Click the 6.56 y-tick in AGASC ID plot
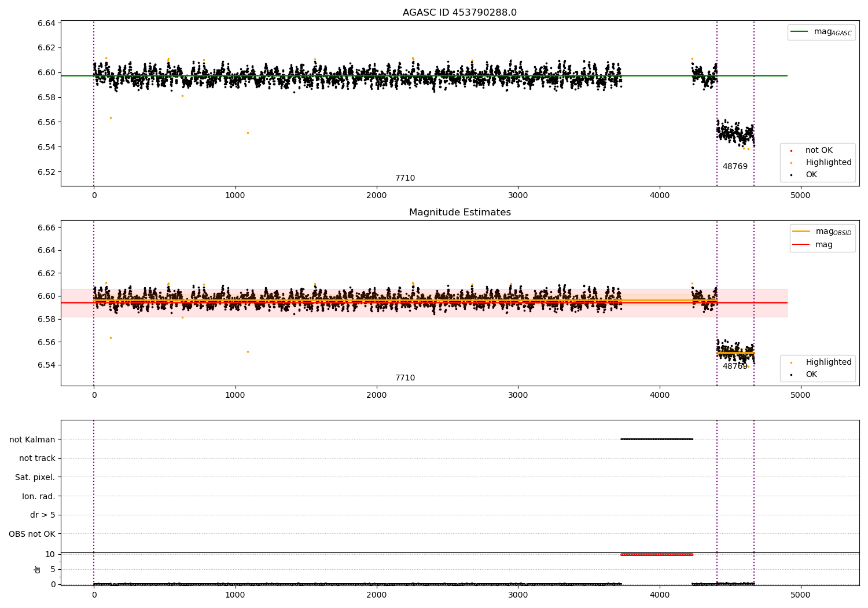 (x=46, y=122)
